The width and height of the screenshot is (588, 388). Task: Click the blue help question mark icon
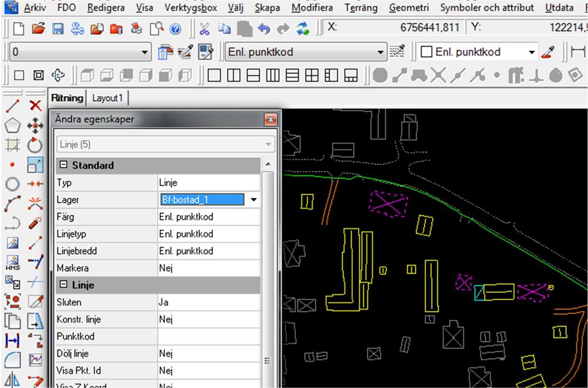175,29
